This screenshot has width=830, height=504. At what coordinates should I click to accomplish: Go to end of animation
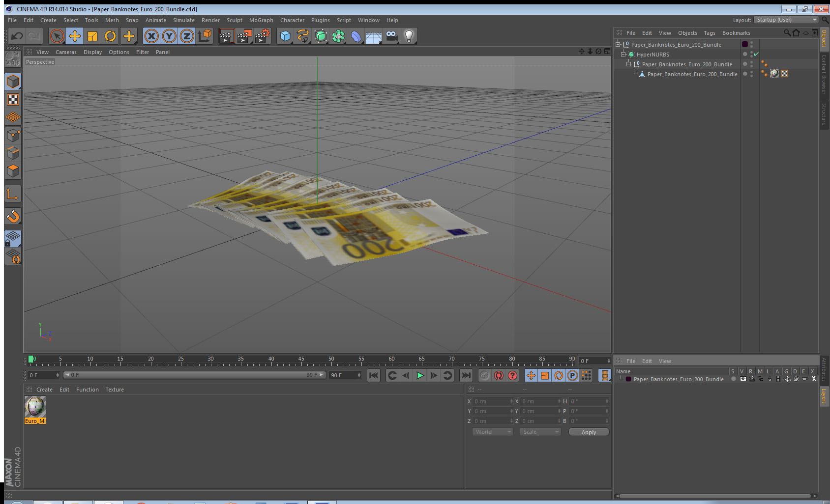(x=466, y=375)
